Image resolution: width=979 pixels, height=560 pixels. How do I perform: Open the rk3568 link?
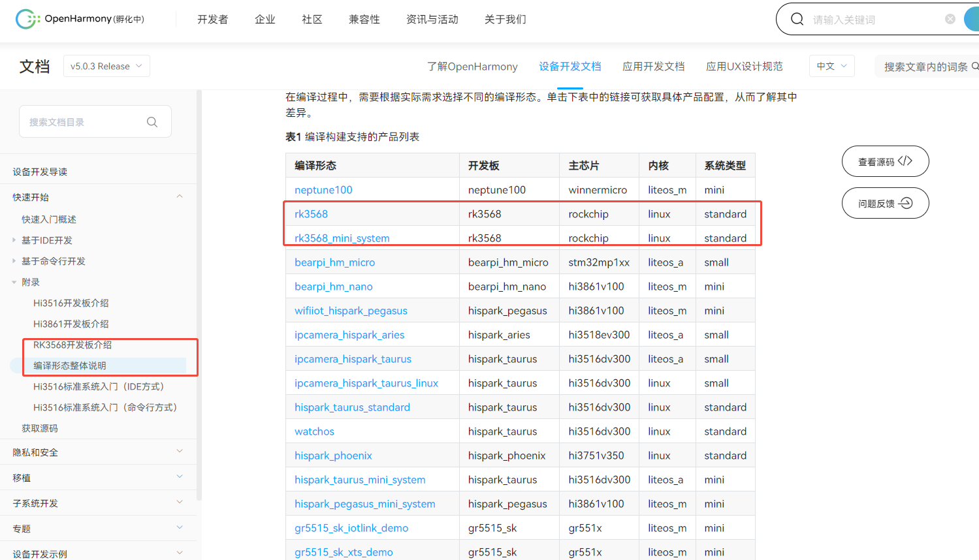pos(311,214)
